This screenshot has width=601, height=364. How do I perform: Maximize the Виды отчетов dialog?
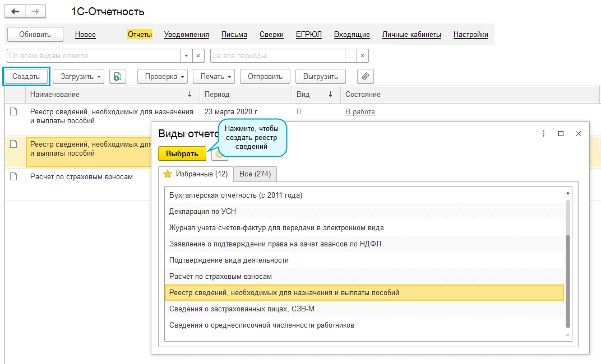pyautogui.click(x=561, y=134)
